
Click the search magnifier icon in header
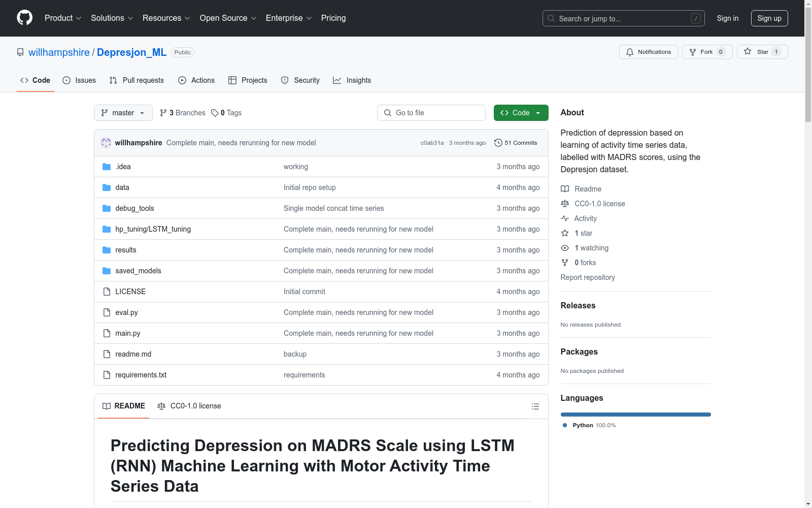tap(551, 18)
